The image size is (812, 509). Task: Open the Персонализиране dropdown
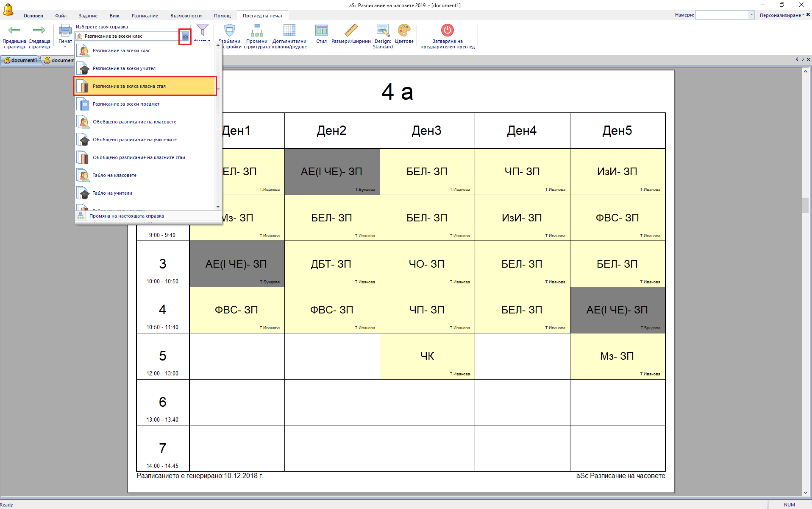coord(781,15)
